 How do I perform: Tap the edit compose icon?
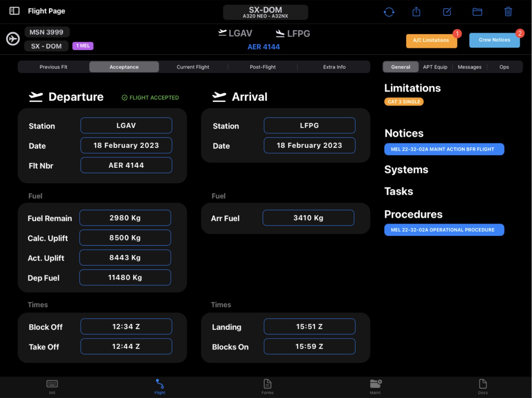(447, 12)
